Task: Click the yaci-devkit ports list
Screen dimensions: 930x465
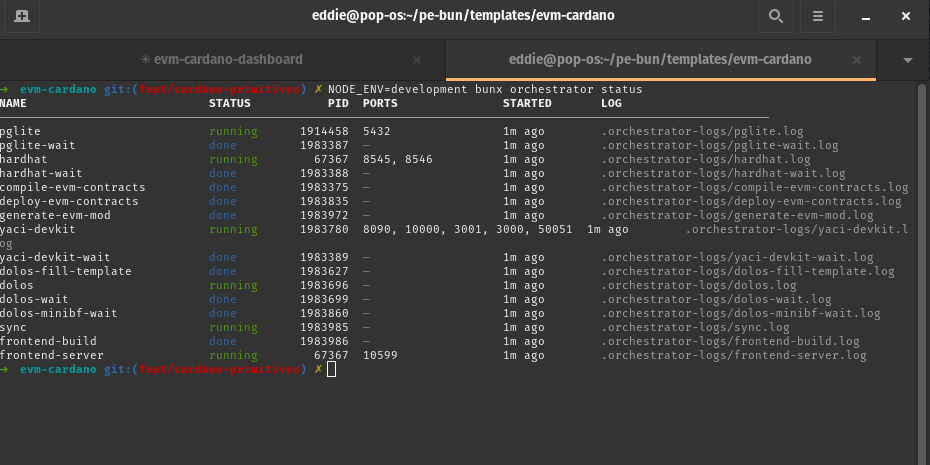Action: coord(467,230)
